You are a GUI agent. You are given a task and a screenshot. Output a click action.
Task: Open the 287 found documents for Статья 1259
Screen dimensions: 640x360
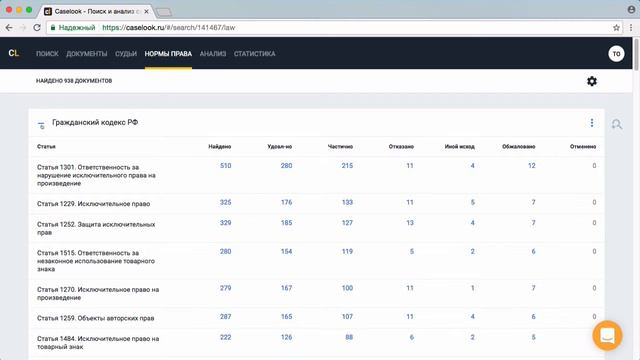pos(225,317)
